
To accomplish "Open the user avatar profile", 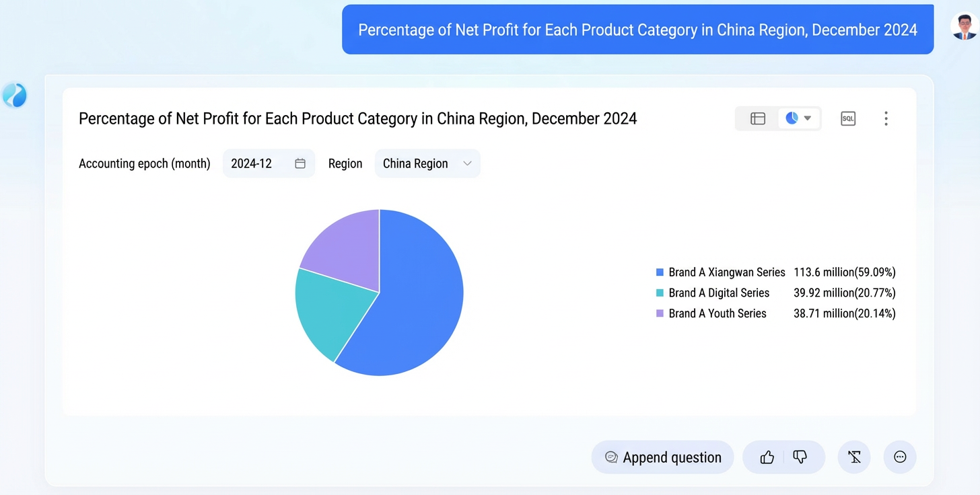I will coord(964,26).
